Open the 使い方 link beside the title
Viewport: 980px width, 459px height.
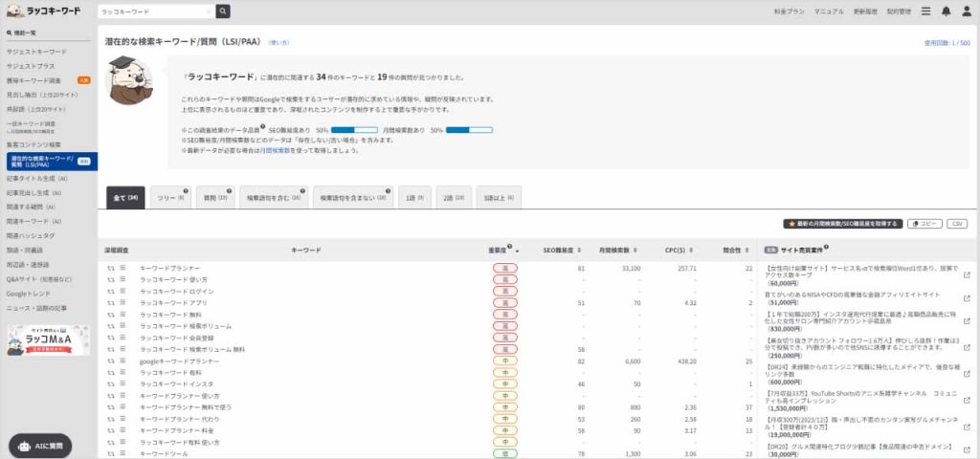[278, 43]
